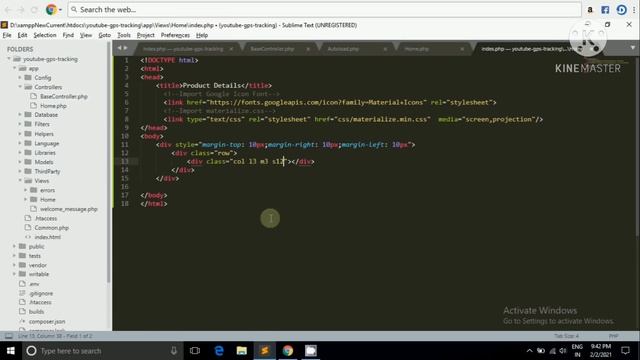Show hidden tray icons chevron
The width and height of the screenshot is (640, 360).
tap(529, 351)
